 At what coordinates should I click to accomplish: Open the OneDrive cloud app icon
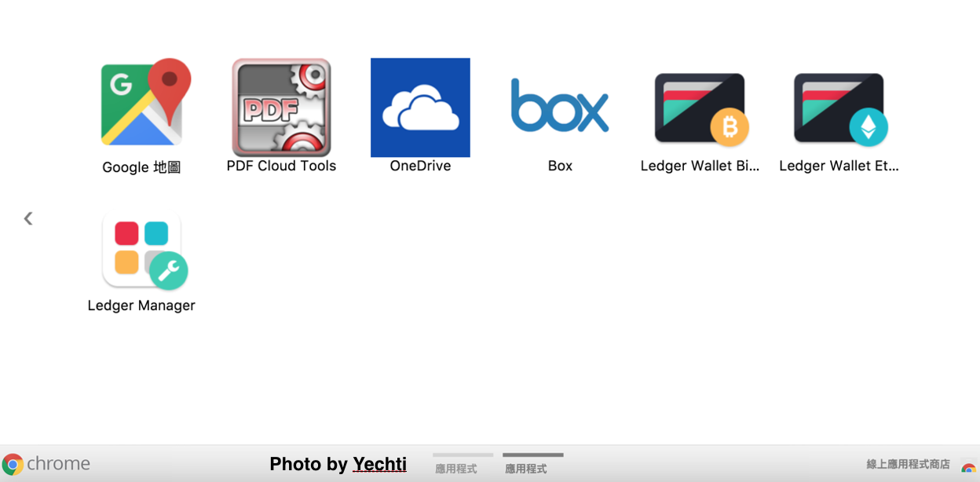pos(420,108)
